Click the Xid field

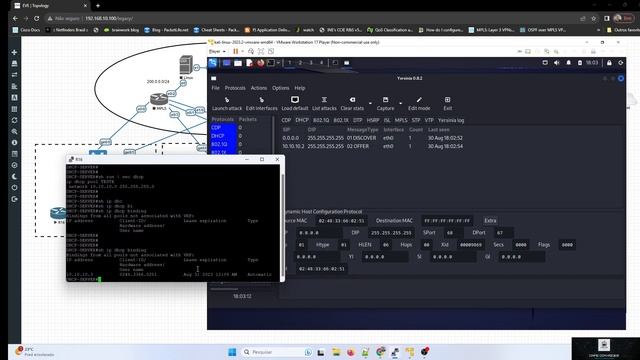pos(471,245)
